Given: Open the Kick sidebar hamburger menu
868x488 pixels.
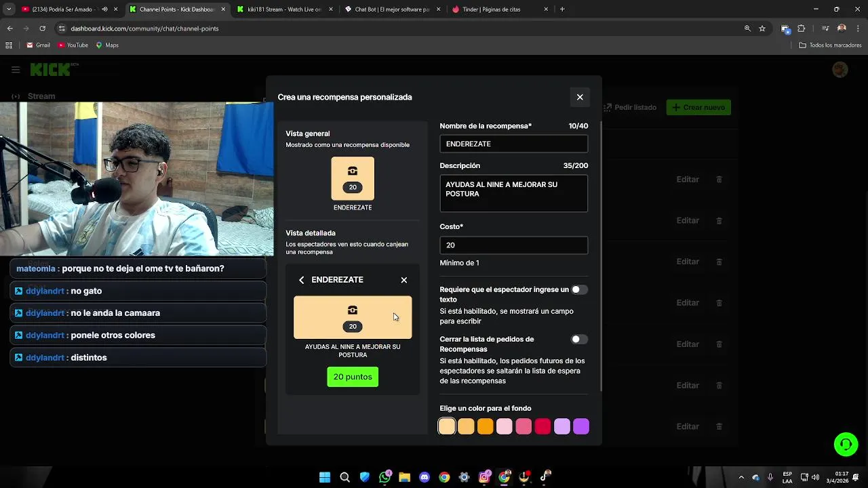Looking at the screenshot, I should tap(16, 69).
